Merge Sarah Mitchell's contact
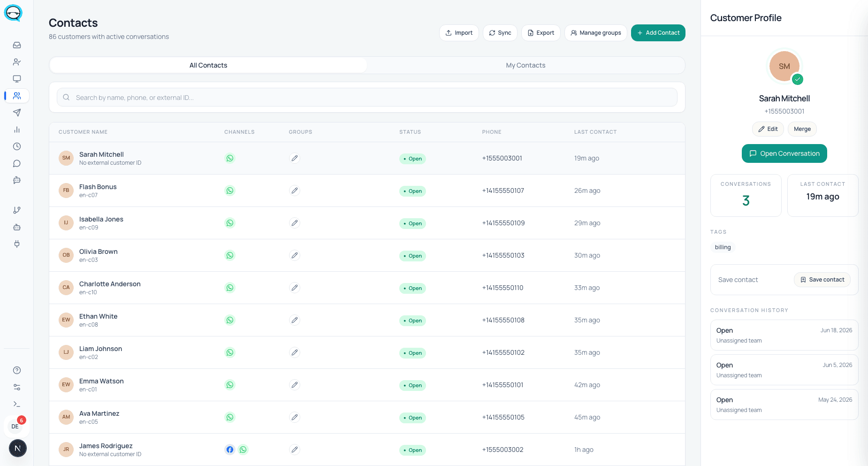This screenshot has width=868, height=466. (x=802, y=129)
